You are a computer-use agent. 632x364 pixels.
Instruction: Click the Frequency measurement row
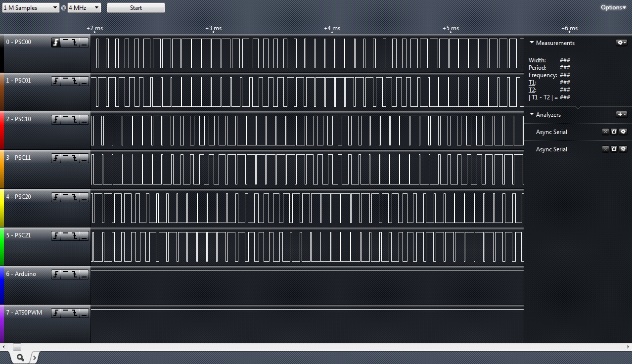pos(549,75)
